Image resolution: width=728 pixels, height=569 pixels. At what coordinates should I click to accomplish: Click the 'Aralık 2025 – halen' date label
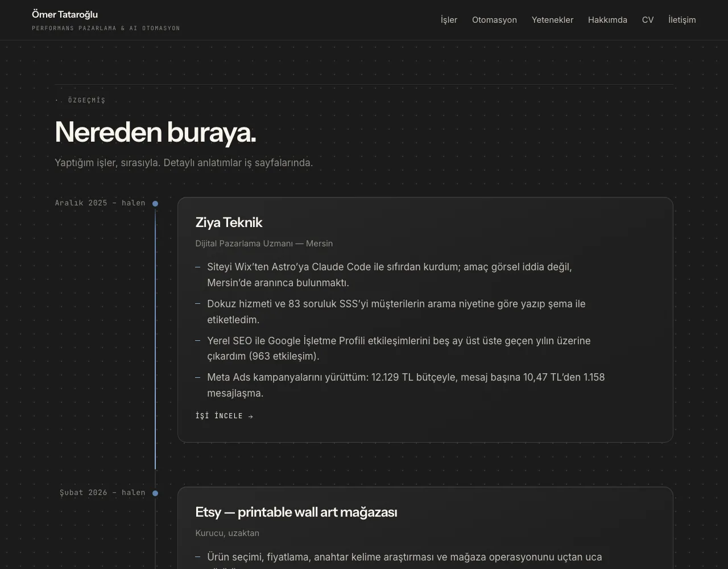click(x=100, y=203)
